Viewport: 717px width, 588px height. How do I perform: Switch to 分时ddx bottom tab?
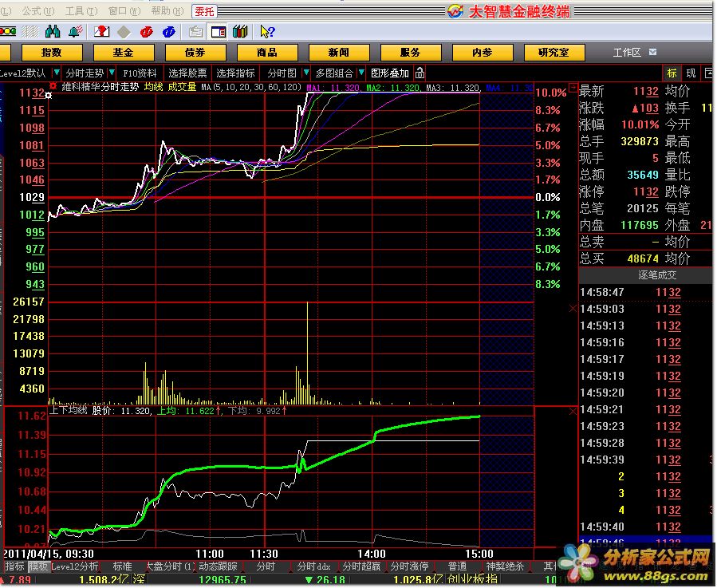(313, 566)
